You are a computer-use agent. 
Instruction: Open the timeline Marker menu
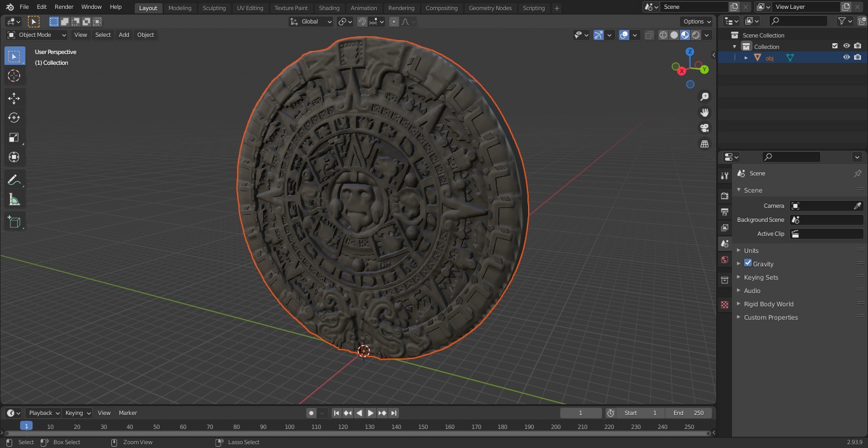128,413
